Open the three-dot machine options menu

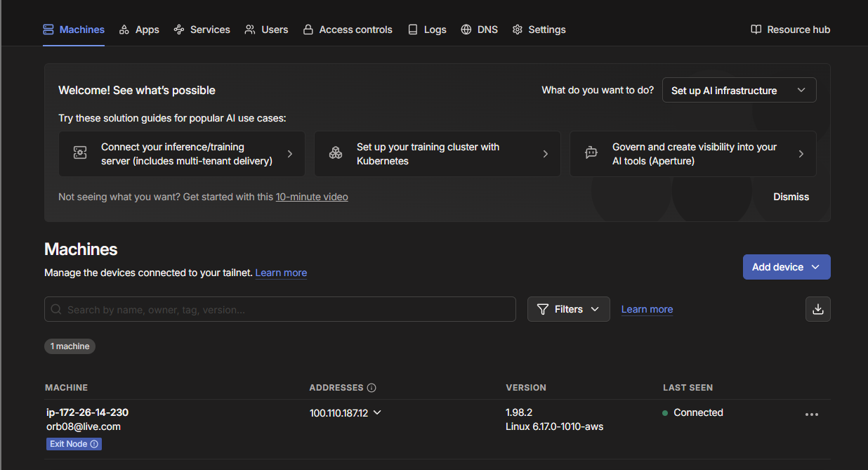[812, 414]
